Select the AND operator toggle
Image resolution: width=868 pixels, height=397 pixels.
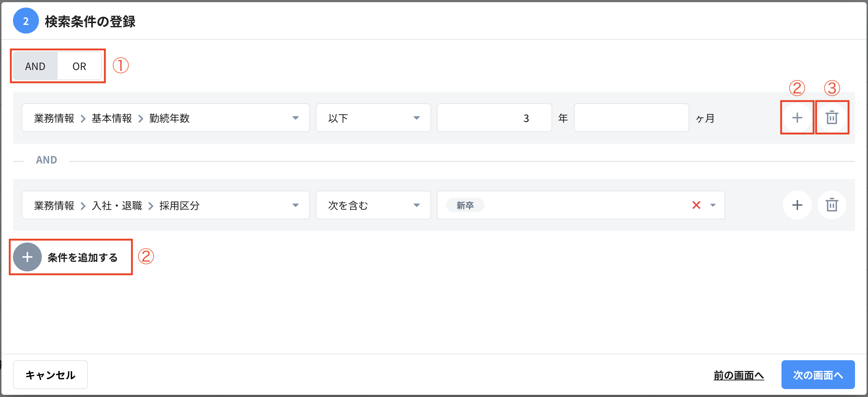tap(35, 66)
